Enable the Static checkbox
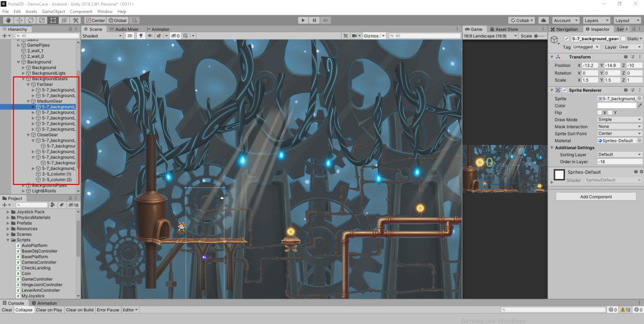The height and width of the screenshot is (324, 644). point(623,39)
